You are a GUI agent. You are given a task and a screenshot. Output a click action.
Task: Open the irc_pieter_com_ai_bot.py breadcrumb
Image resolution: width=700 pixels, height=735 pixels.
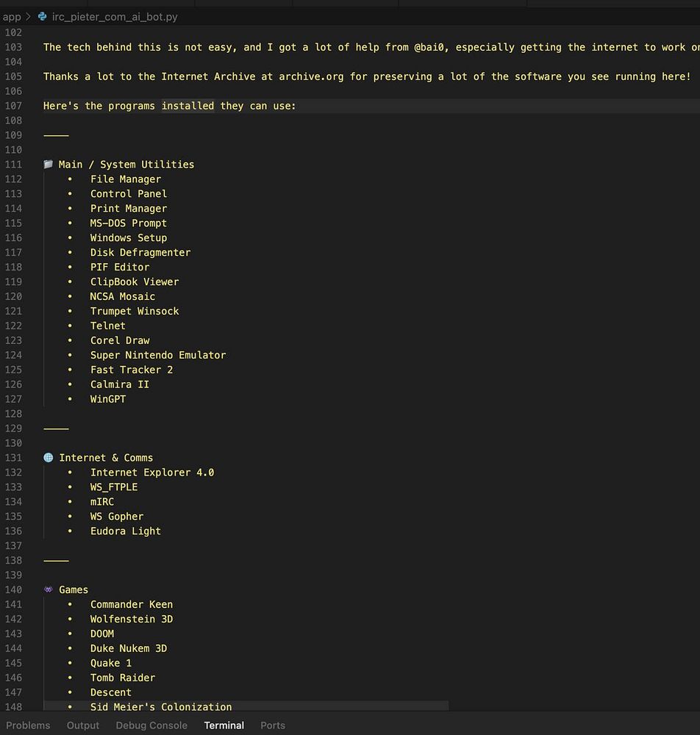114,16
